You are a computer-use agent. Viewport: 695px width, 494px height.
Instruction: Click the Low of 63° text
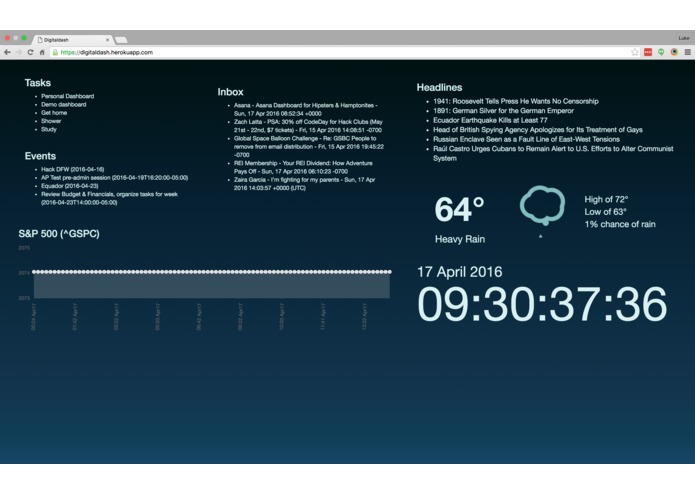(x=605, y=212)
